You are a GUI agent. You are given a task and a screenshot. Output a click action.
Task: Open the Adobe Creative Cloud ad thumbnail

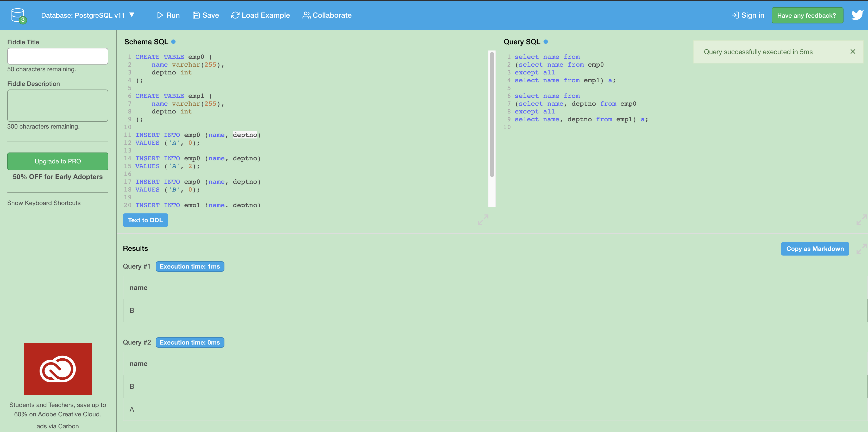(58, 369)
